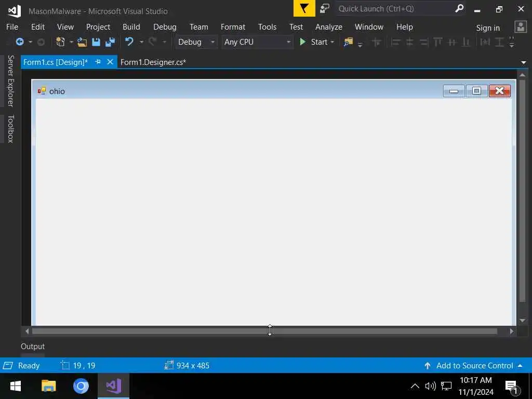Click Add to Source Control button
This screenshot has width=532, height=399.
[473, 365]
